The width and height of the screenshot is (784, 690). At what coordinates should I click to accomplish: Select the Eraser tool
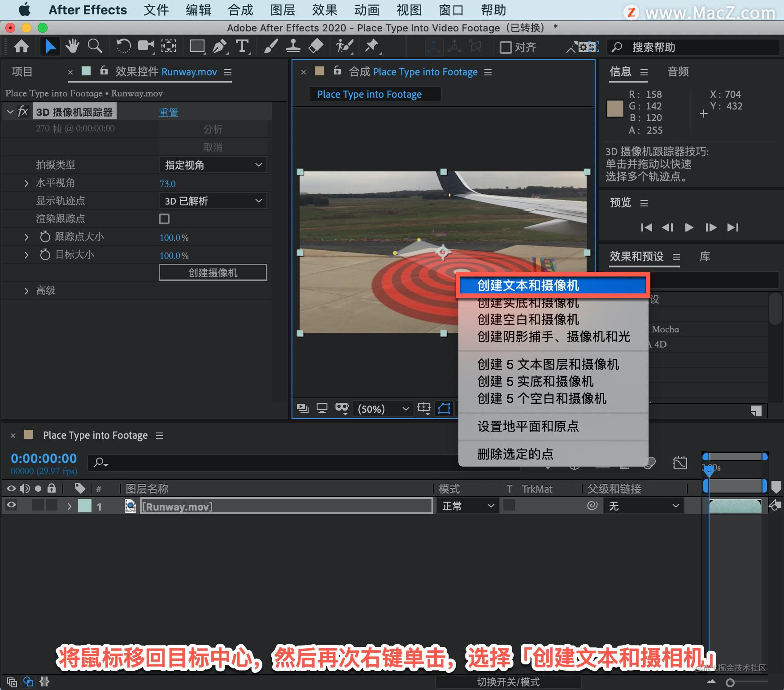coord(316,46)
